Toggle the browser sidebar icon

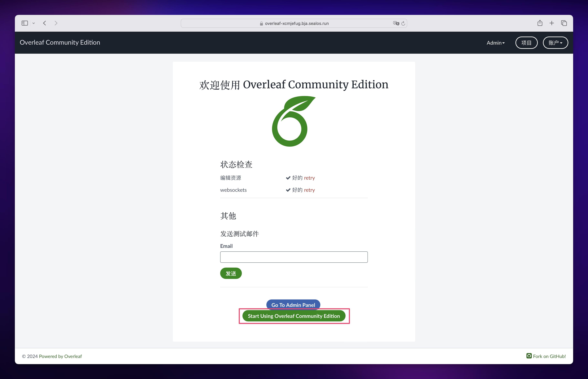pos(25,23)
